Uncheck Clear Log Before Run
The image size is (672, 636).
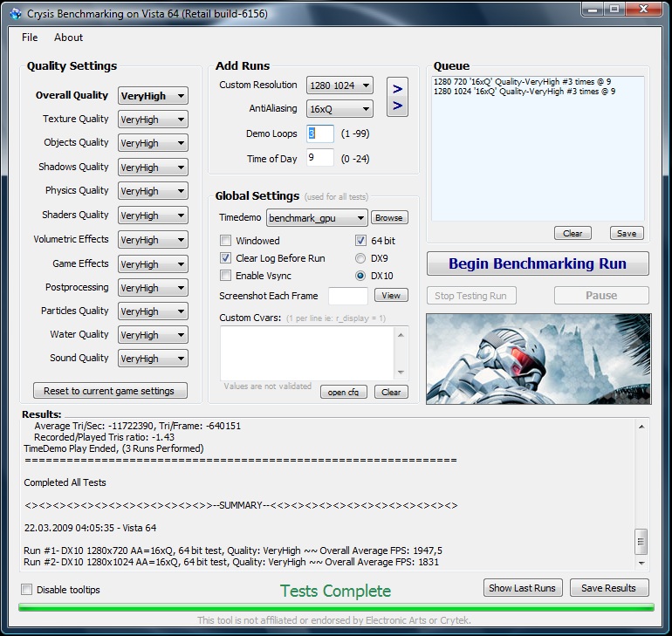click(x=225, y=258)
